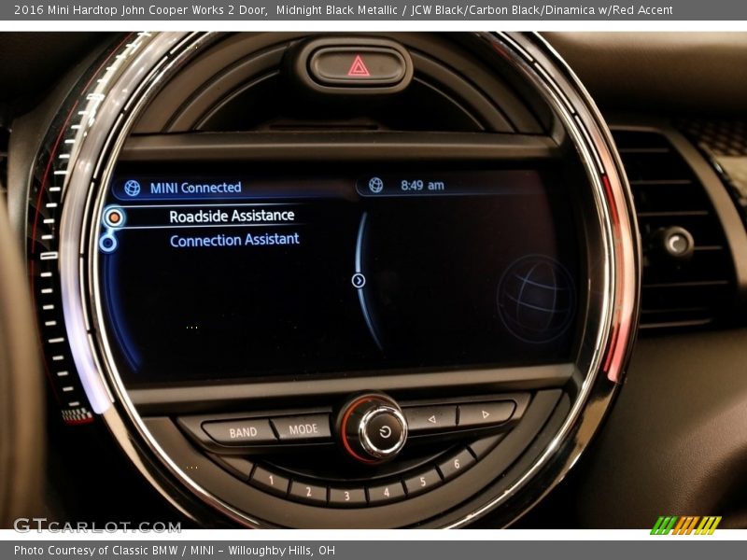Click the orange Roadside Assistance radio marker
Image resolution: width=747 pixels, height=560 pixels.
click(114, 217)
